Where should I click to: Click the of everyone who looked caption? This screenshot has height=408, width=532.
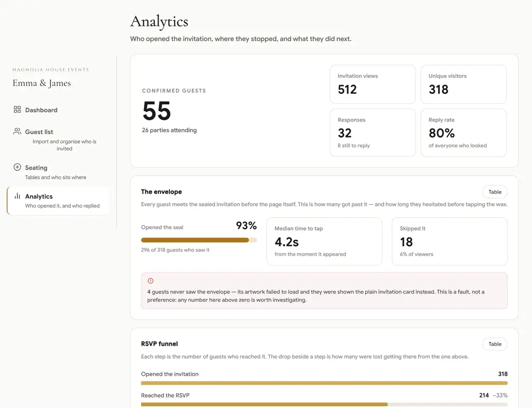457,145
